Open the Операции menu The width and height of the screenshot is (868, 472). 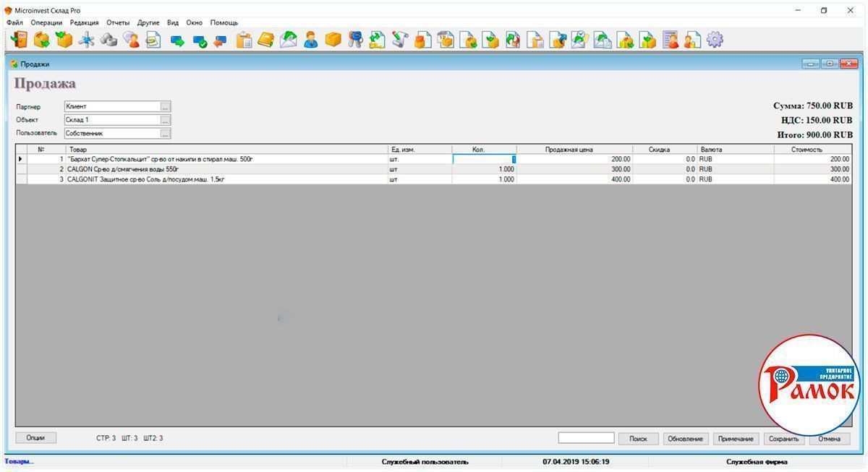[46, 22]
